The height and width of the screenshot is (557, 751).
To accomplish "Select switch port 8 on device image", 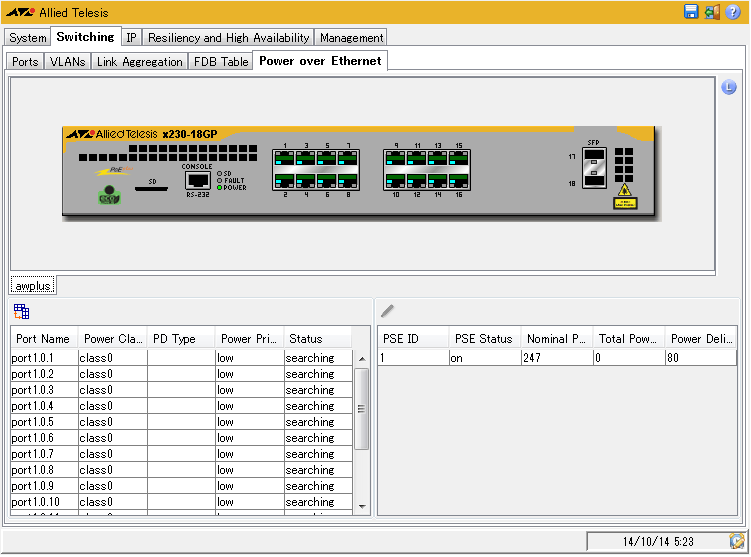I will pos(348,181).
